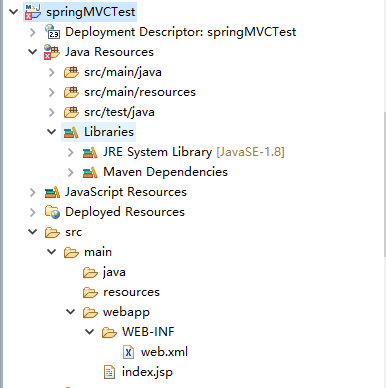Click the JavaScript Resources icon
Image resolution: width=386 pixels, height=388 pixels.
(x=52, y=192)
